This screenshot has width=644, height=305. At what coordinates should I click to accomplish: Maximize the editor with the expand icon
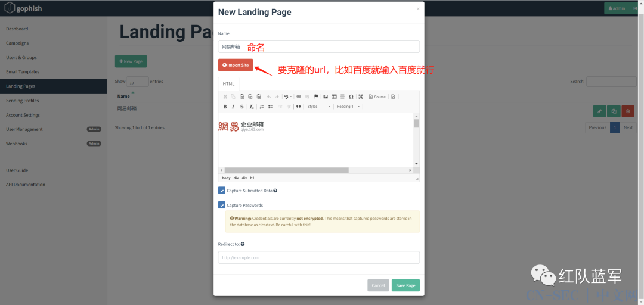361,97
